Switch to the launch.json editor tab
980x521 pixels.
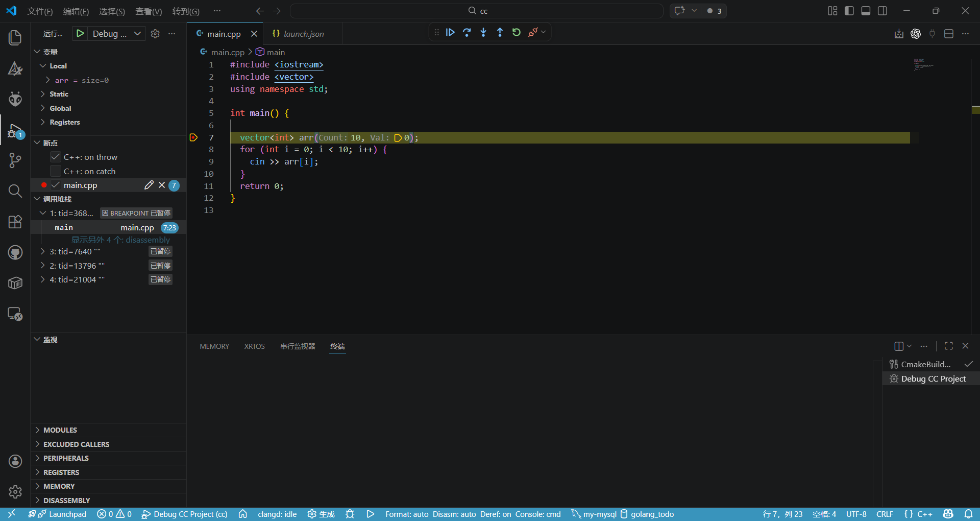303,34
